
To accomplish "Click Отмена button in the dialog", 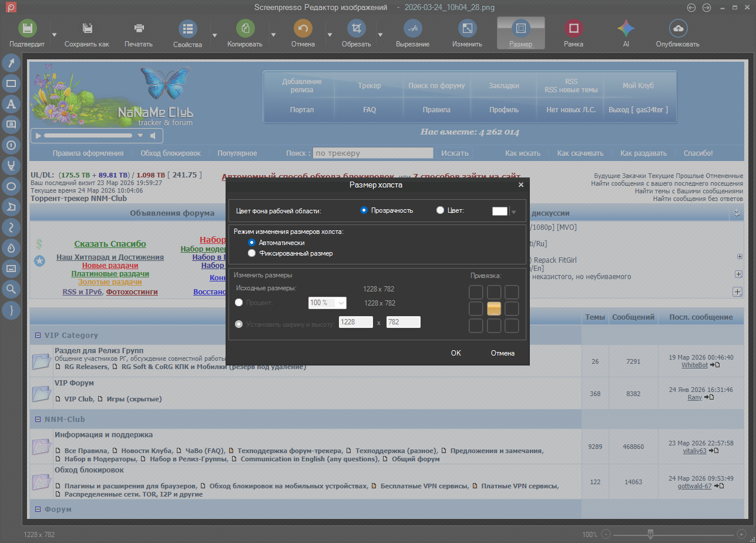I will coord(502,353).
